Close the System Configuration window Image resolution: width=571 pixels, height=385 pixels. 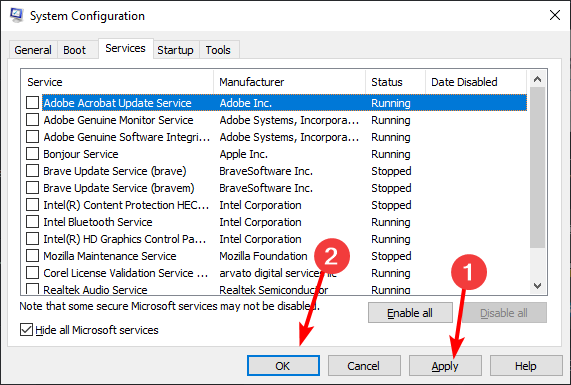coord(555,15)
